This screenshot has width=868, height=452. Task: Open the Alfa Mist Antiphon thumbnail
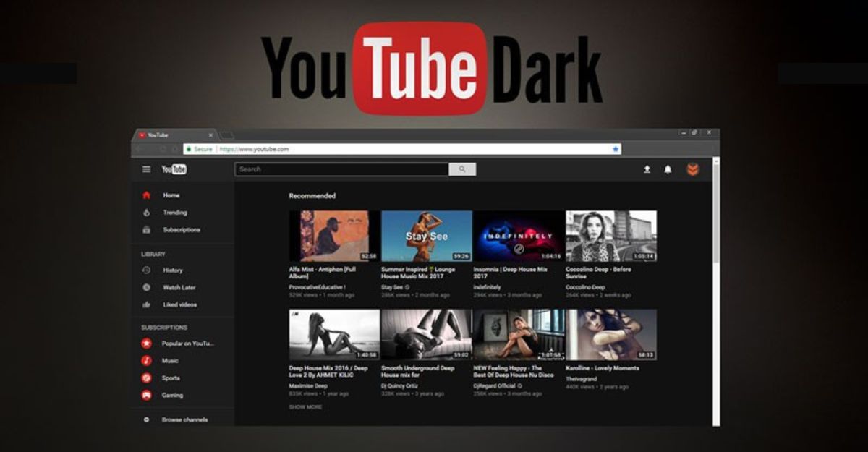click(x=334, y=236)
